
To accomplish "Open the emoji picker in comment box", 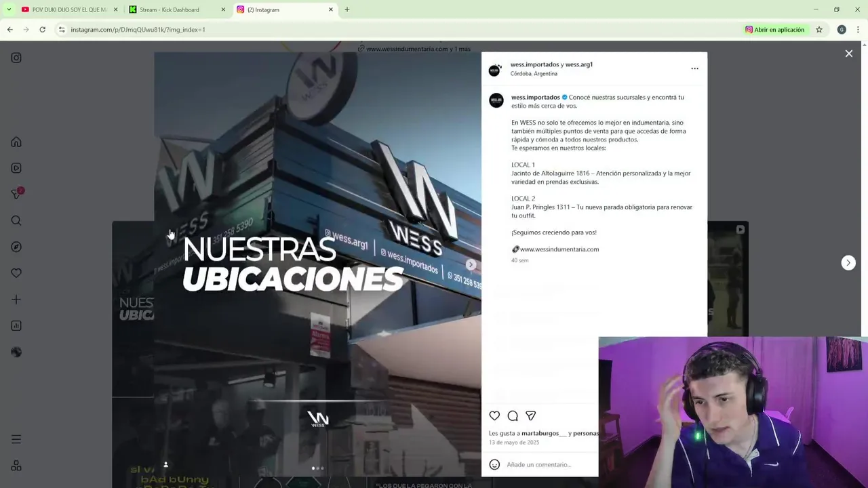I will (x=494, y=464).
